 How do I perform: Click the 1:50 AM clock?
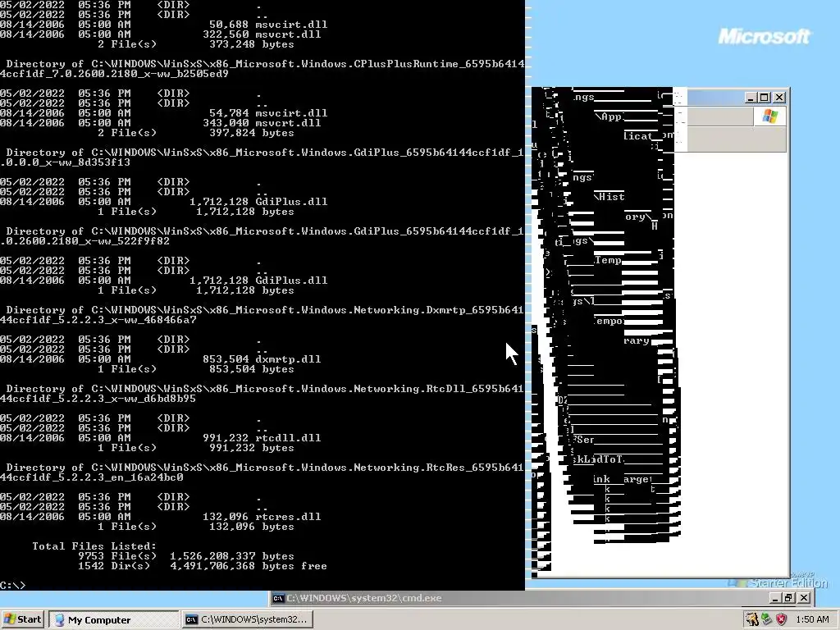pos(812,620)
